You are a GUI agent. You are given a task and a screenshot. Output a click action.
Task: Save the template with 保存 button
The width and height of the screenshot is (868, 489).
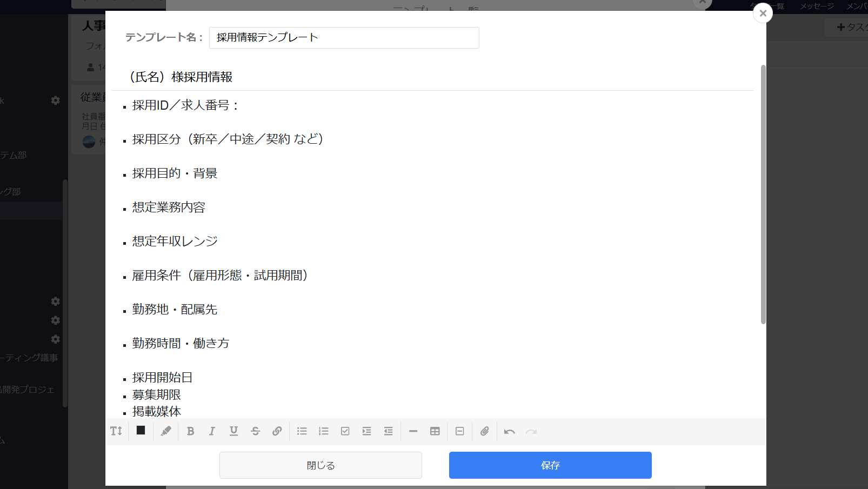pos(550,465)
